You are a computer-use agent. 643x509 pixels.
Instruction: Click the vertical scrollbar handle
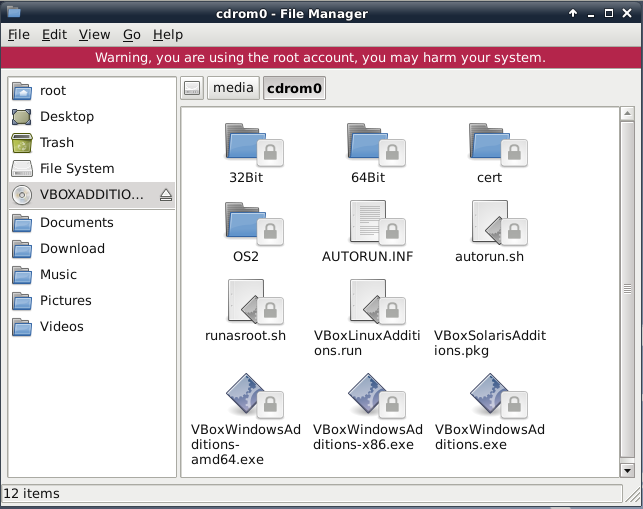point(627,289)
